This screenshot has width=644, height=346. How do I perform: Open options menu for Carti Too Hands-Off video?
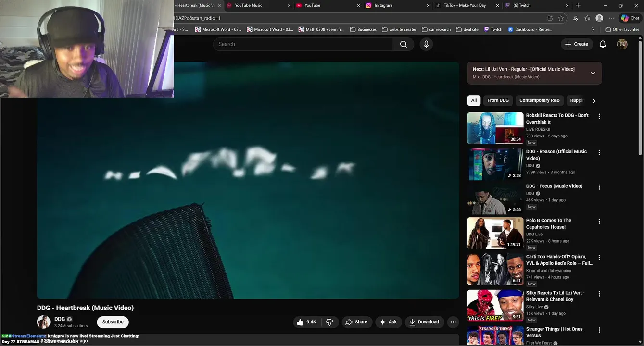[x=599, y=258]
